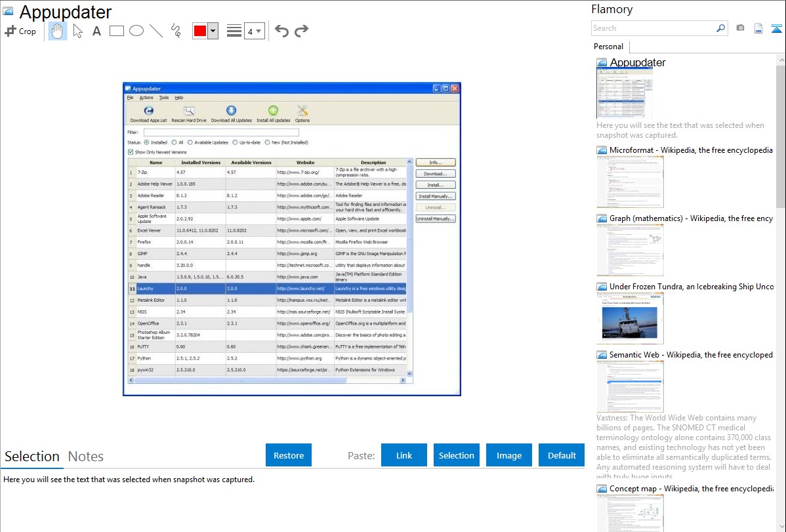Toggle Show Only Newest Versions checkbox
786x532 pixels.
click(x=131, y=152)
